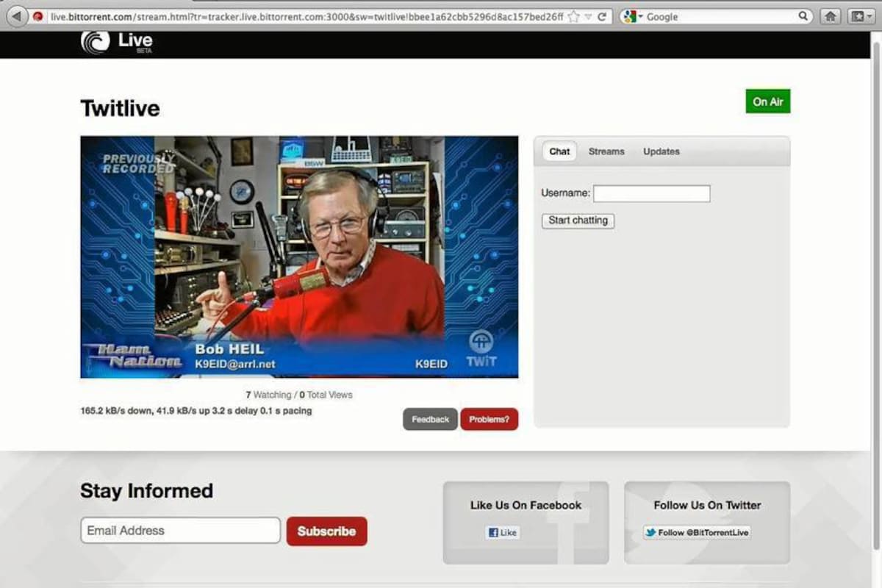Bookmark page with the star icon
882x588 pixels.
tap(574, 16)
